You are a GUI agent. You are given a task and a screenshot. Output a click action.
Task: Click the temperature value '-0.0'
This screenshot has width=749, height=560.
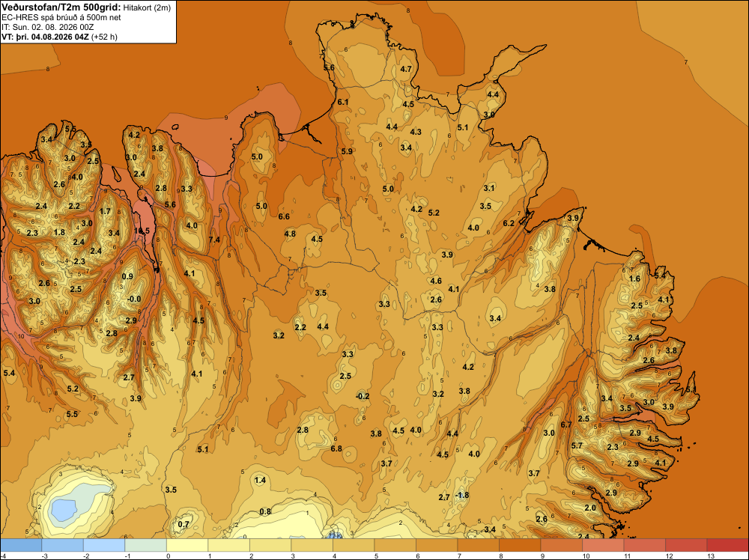click(134, 299)
